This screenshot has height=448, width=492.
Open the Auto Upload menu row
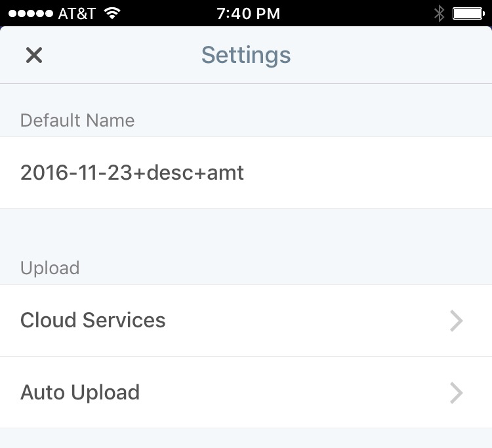click(x=246, y=392)
